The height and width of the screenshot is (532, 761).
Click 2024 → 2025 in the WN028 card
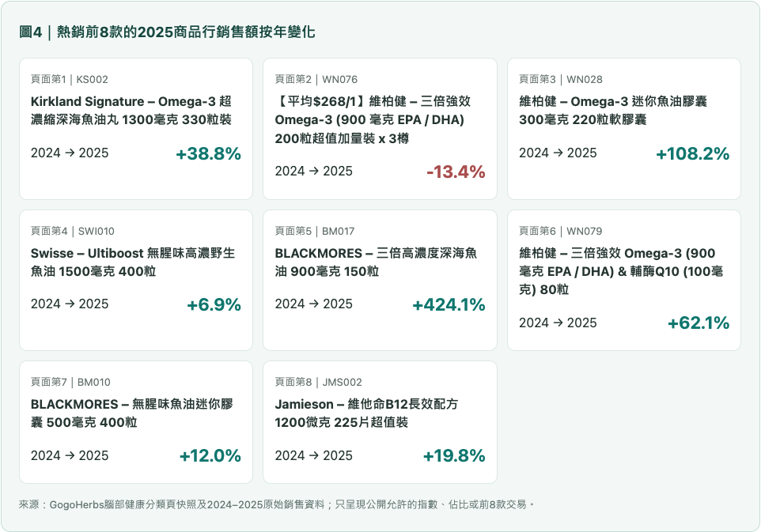pos(558,153)
